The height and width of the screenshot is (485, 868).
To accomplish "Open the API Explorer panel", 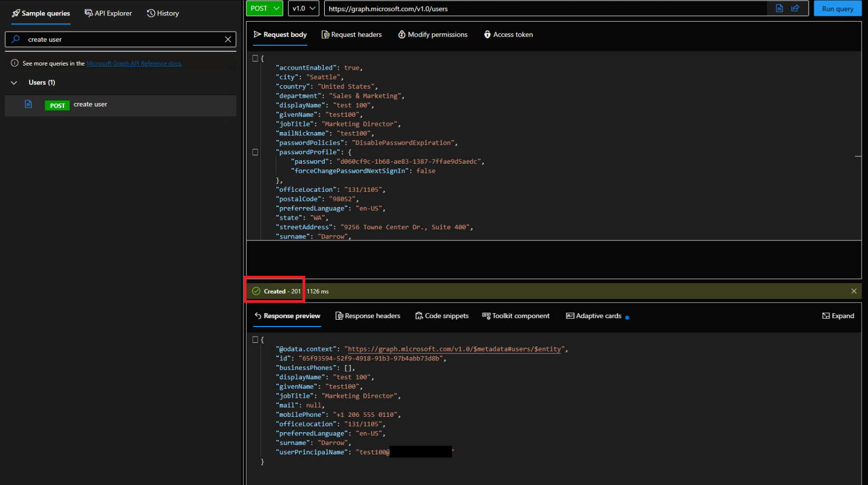I will pos(108,13).
